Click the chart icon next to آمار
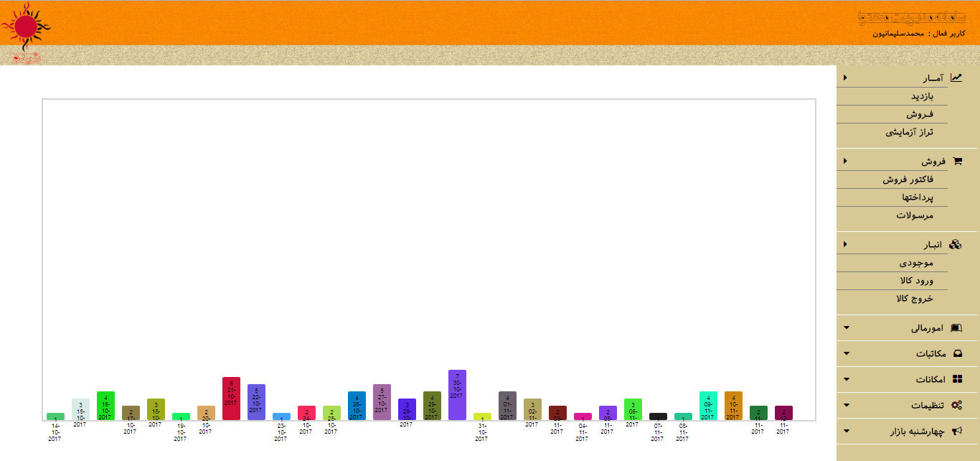980x461 pixels. [956, 78]
